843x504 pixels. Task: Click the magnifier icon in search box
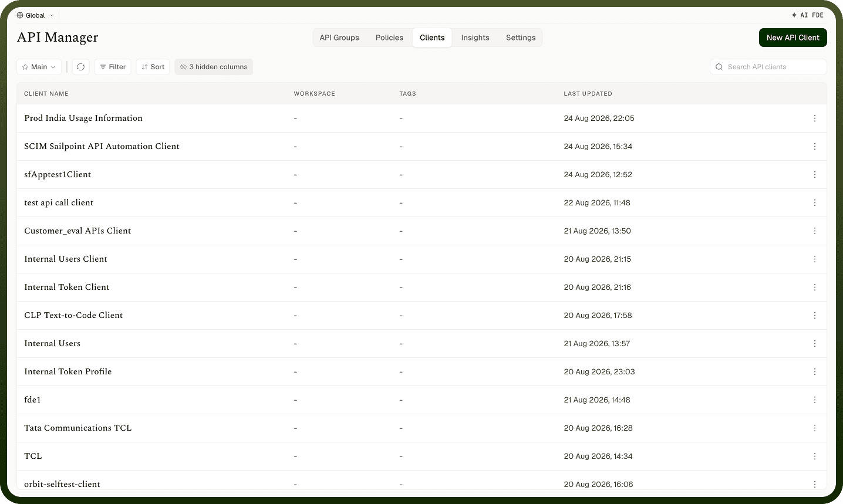coord(719,67)
